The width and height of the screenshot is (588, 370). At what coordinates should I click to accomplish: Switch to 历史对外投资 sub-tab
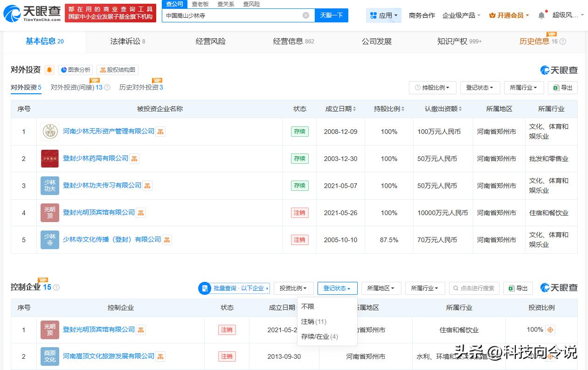tap(141, 87)
